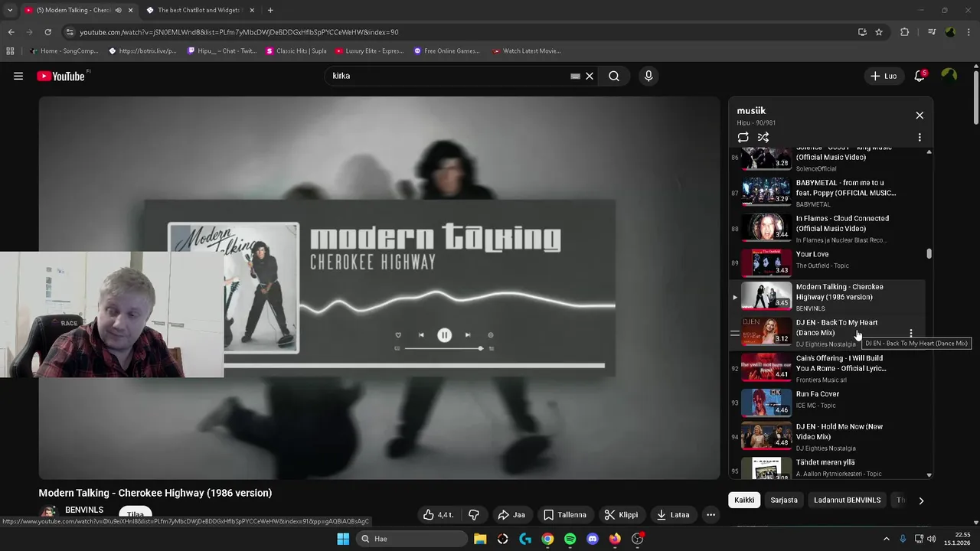
Task: Like the video with thumbs up
Action: tap(437, 515)
